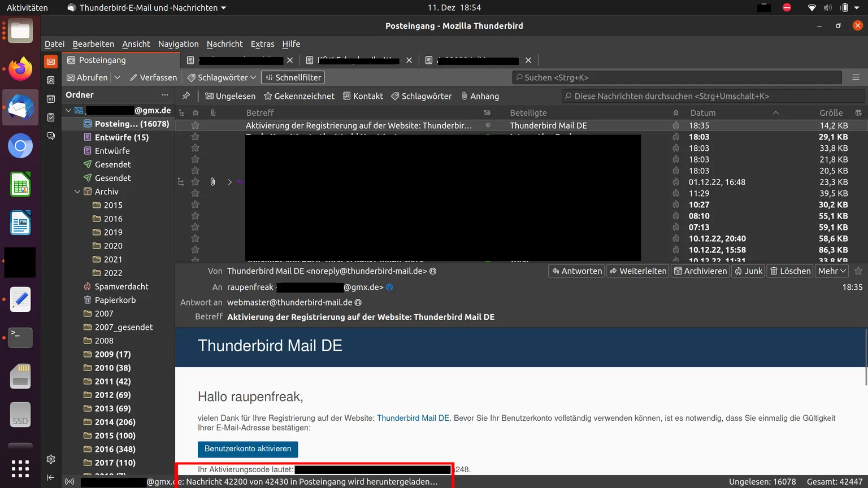Image resolution: width=868 pixels, height=488 pixels.
Task: Open the address book from the sidebar
Action: tap(51, 80)
